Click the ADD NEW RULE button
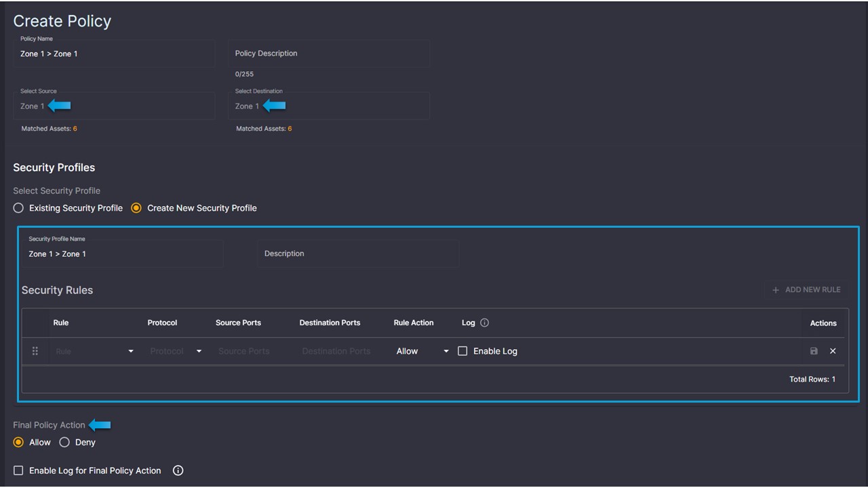 (806, 289)
